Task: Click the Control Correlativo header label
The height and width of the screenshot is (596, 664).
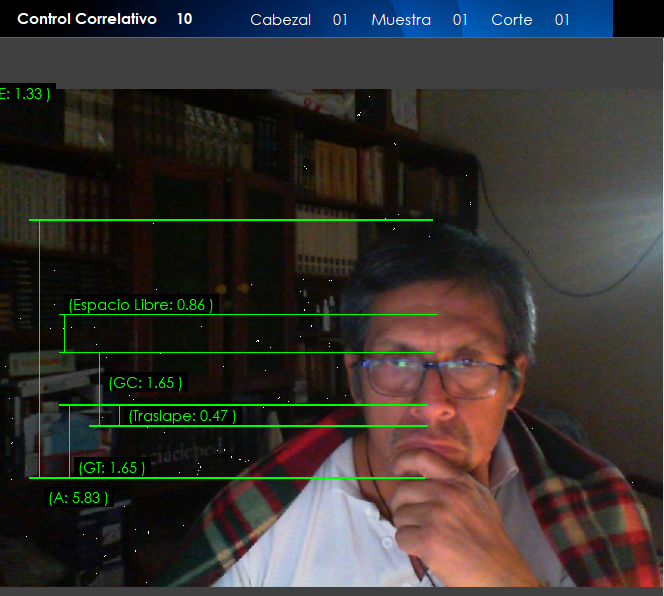Action: [x=87, y=19]
